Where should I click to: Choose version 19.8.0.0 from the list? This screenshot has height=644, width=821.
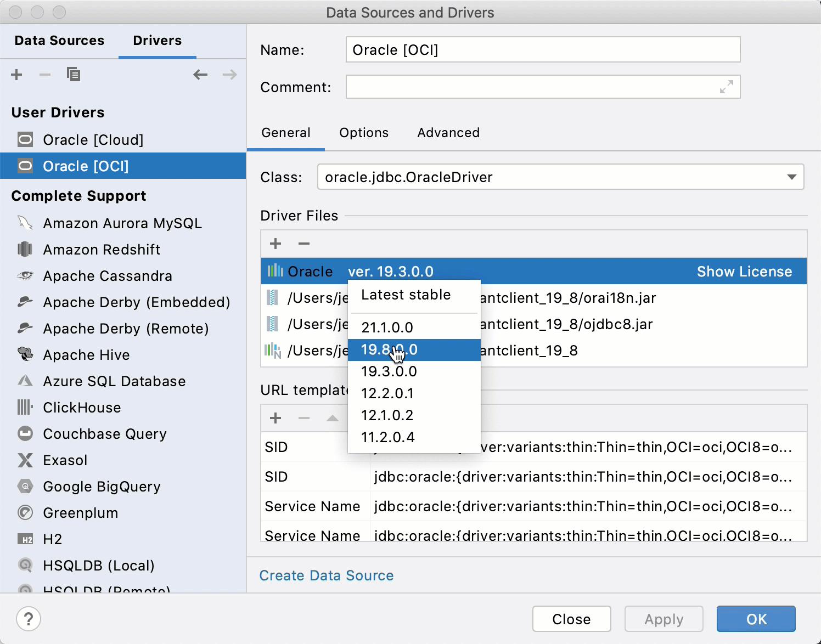(389, 350)
